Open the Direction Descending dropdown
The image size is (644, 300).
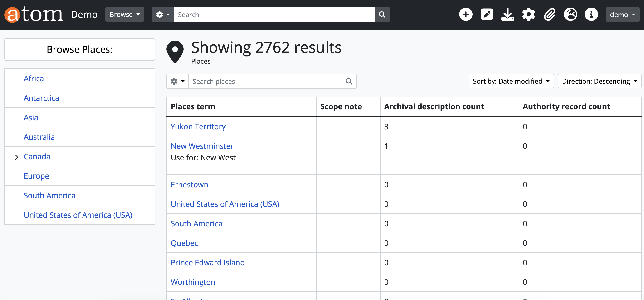[599, 81]
